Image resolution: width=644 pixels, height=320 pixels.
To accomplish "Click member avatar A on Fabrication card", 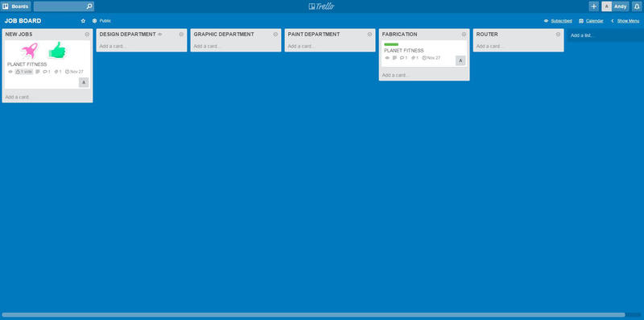I will tap(460, 60).
